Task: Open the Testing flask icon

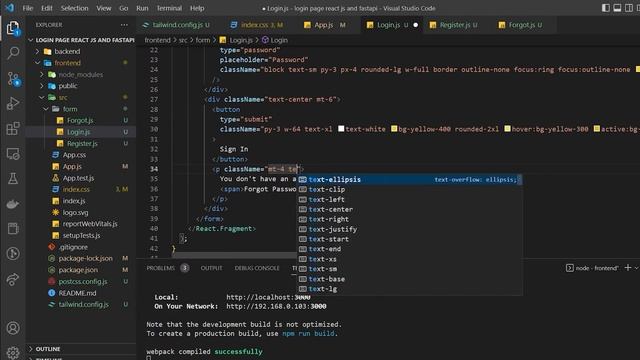Action: click(13, 179)
